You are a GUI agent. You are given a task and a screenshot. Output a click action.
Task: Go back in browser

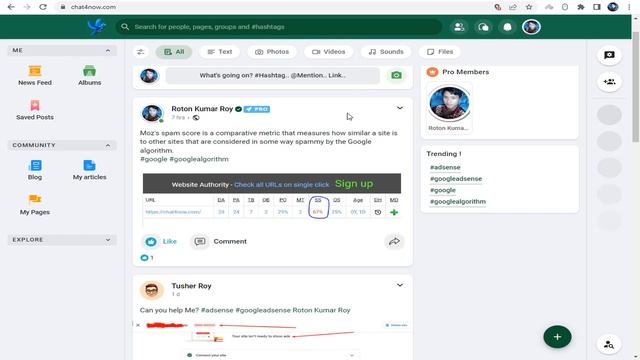tap(11, 7)
